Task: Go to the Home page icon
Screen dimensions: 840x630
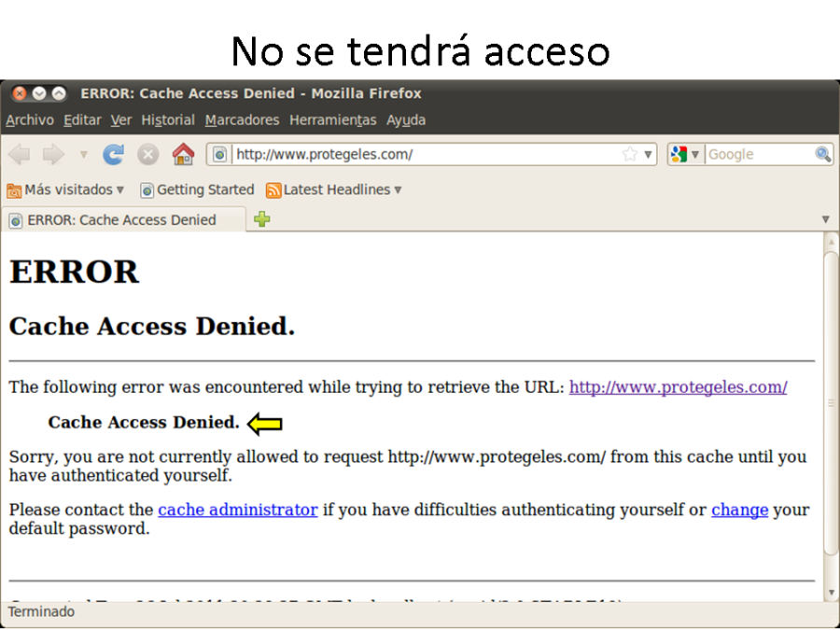Action: click(x=183, y=154)
